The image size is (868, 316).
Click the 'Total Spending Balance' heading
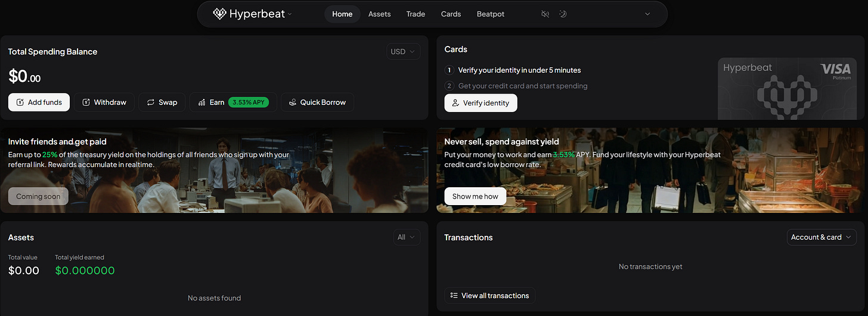pos(52,52)
